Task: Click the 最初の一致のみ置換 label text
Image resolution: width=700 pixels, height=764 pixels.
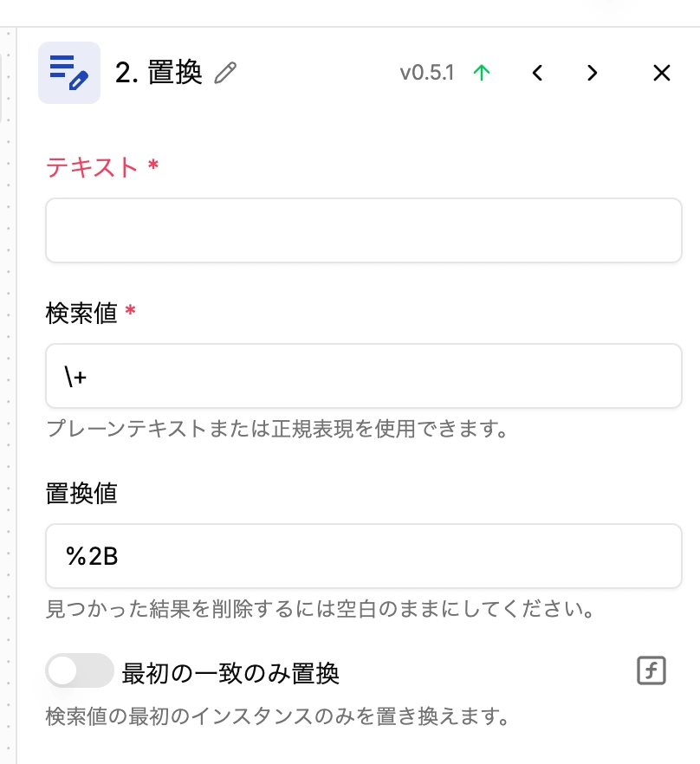Action: (230, 673)
